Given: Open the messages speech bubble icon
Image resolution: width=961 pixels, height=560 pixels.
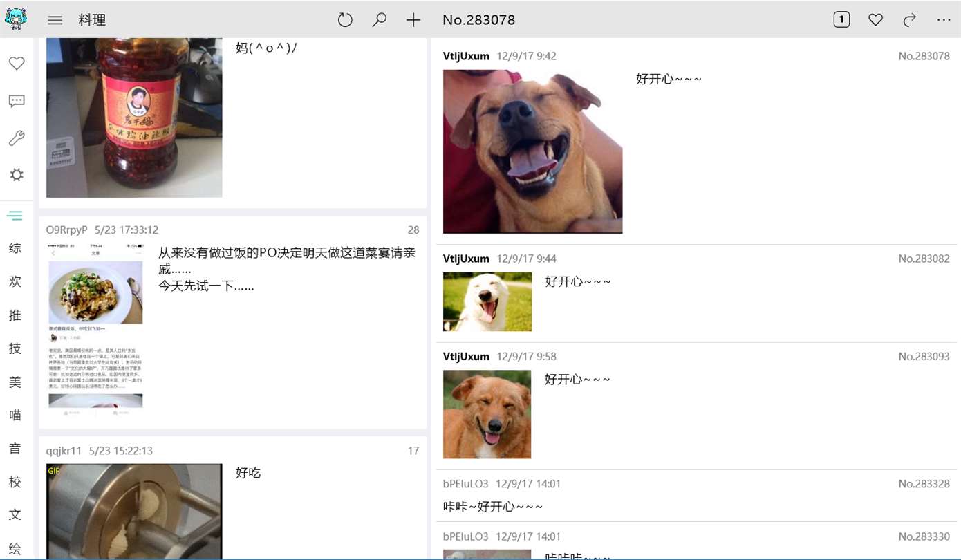Looking at the screenshot, I should (17, 101).
